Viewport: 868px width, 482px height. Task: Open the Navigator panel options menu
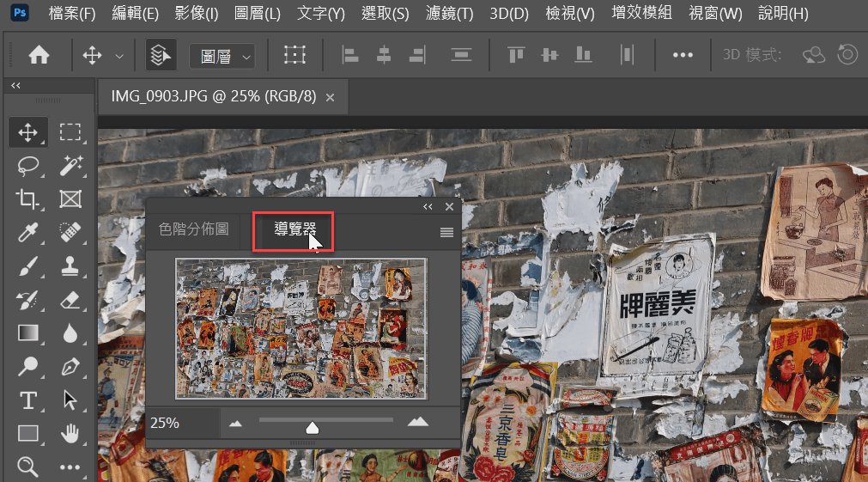tap(446, 232)
